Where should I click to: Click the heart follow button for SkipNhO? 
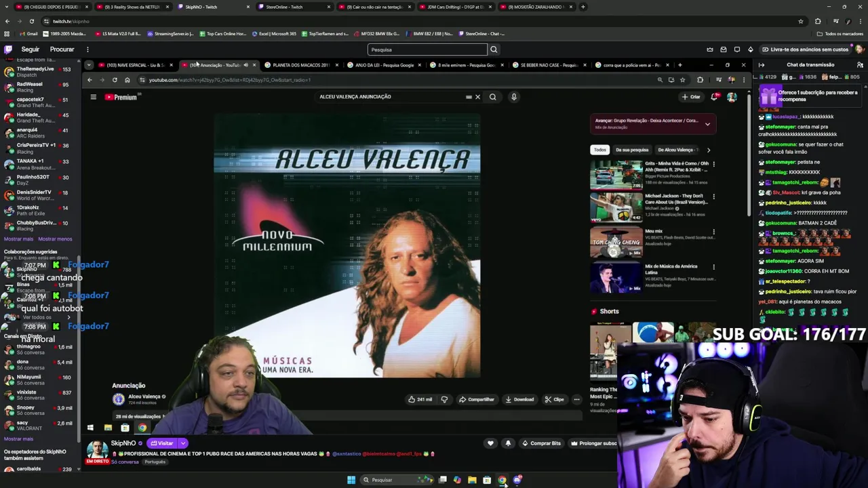tap(490, 443)
